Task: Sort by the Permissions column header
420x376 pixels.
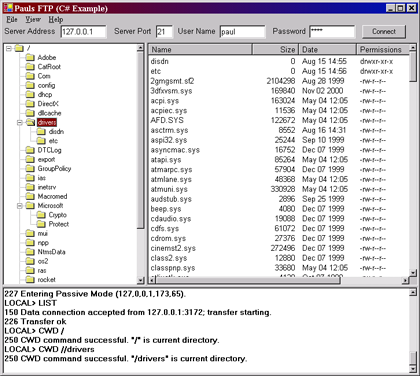Action: tap(383, 50)
